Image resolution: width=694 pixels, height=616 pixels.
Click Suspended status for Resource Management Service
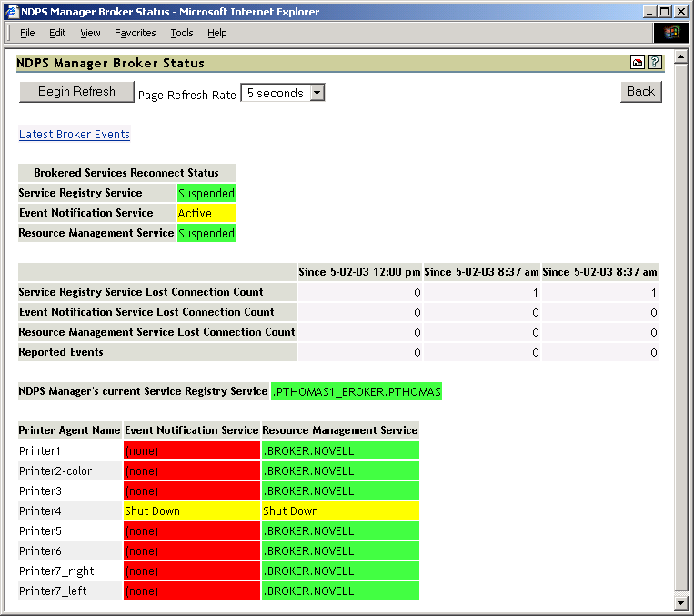206,233
